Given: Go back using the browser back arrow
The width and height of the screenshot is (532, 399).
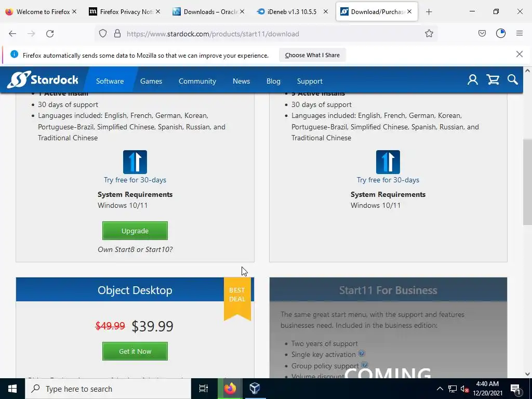Looking at the screenshot, I should (12, 34).
